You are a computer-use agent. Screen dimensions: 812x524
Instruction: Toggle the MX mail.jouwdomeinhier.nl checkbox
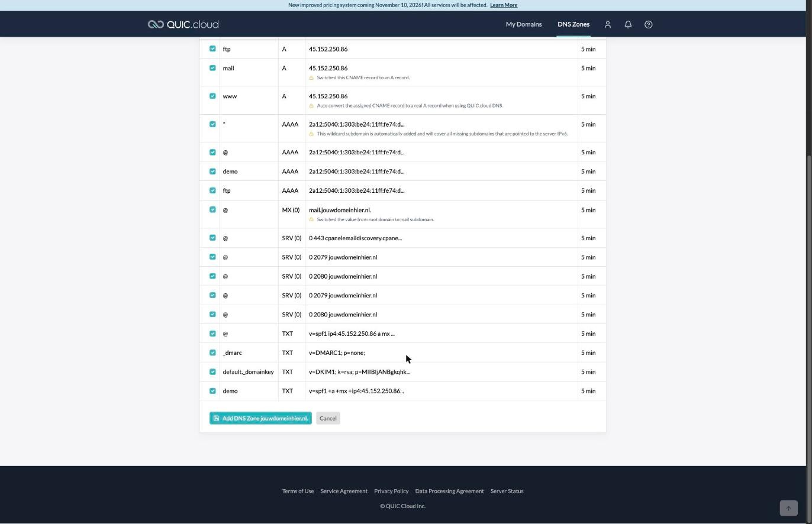click(x=212, y=209)
